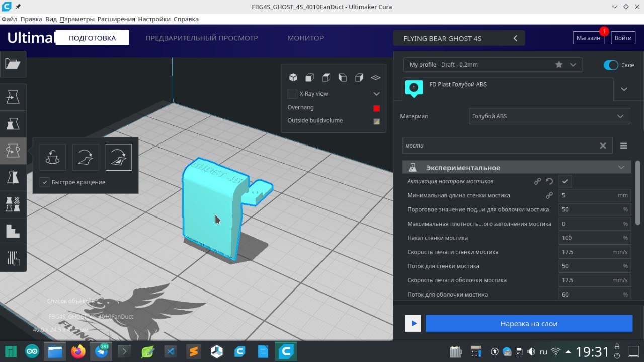
Task: Select the Move tool in left toolbar
Action: tap(13, 97)
